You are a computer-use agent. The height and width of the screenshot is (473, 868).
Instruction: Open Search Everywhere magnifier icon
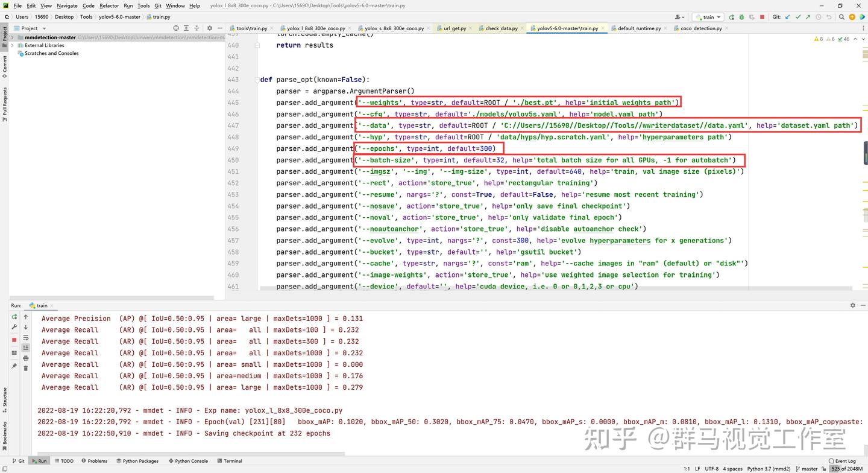pyautogui.click(x=841, y=17)
